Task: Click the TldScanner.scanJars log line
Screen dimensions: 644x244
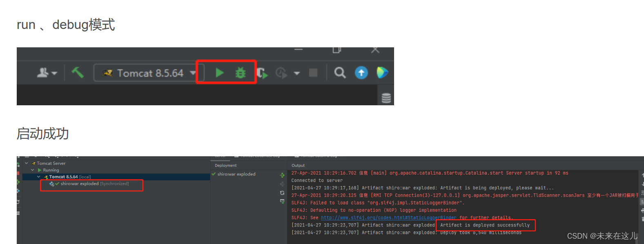Action: coord(464,195)
